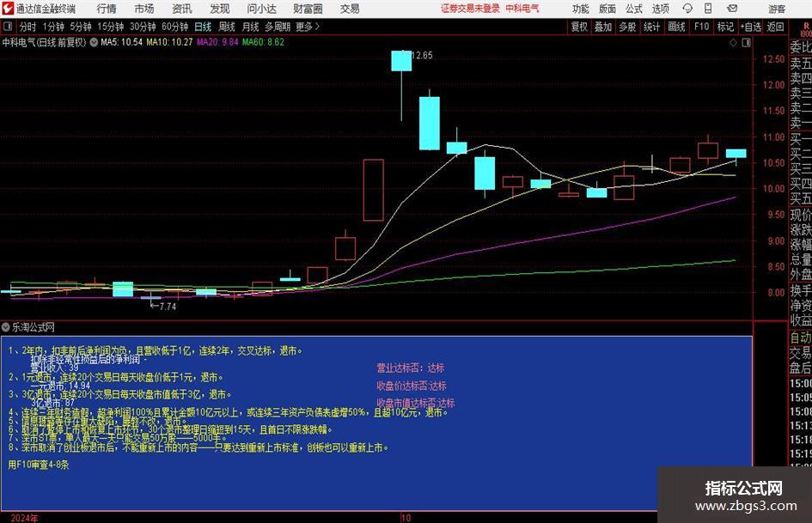Image resolution: width=812 pixels, height=523 pixels.
Task: Click the 12.50 price axis label
Action: 773,59
